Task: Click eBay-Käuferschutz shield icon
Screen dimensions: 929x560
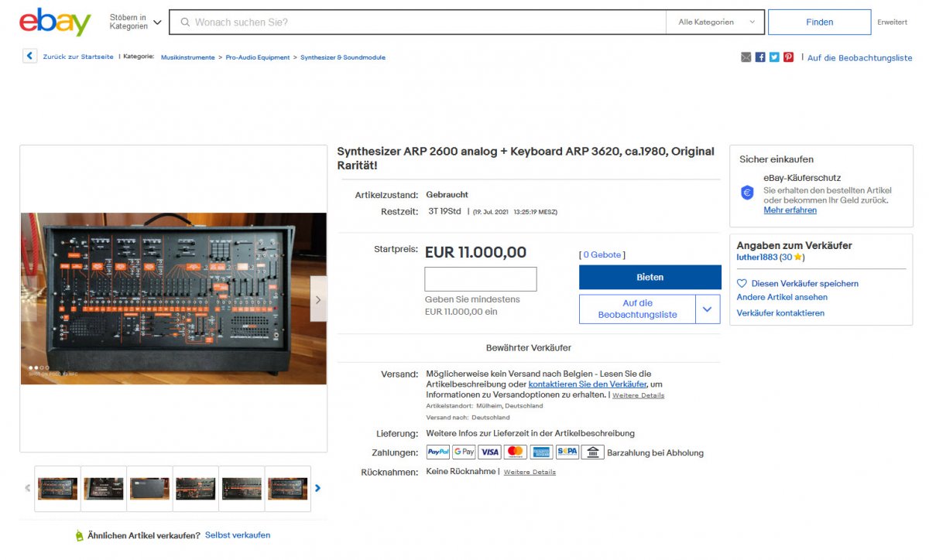Action: click(748, 193)
